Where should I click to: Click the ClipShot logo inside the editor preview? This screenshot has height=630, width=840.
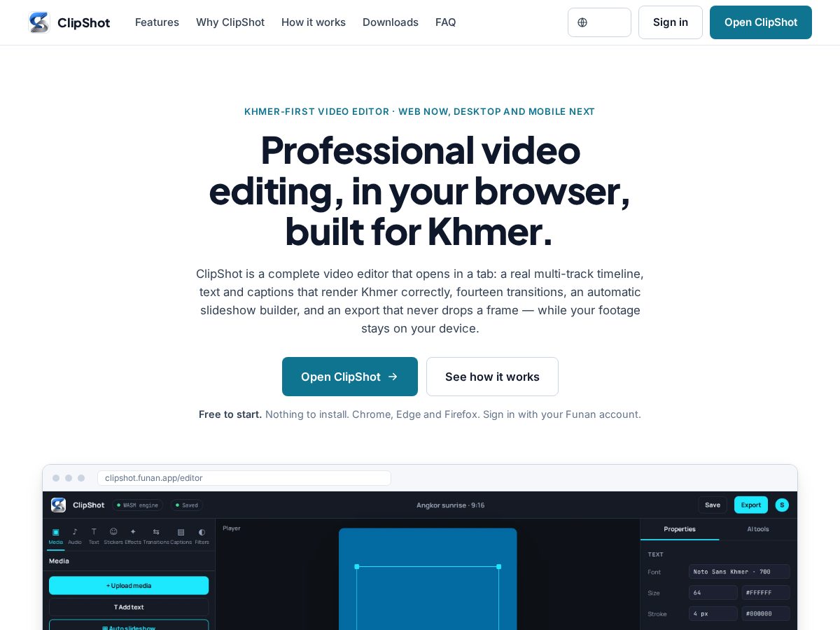[x=58, y=505]
